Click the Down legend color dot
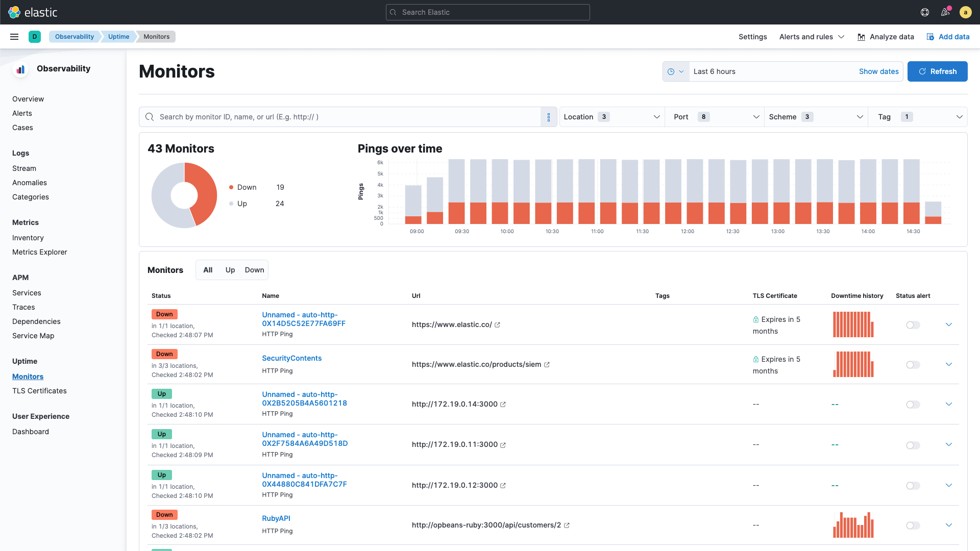 pyautogui.click(x=231, y=187)
